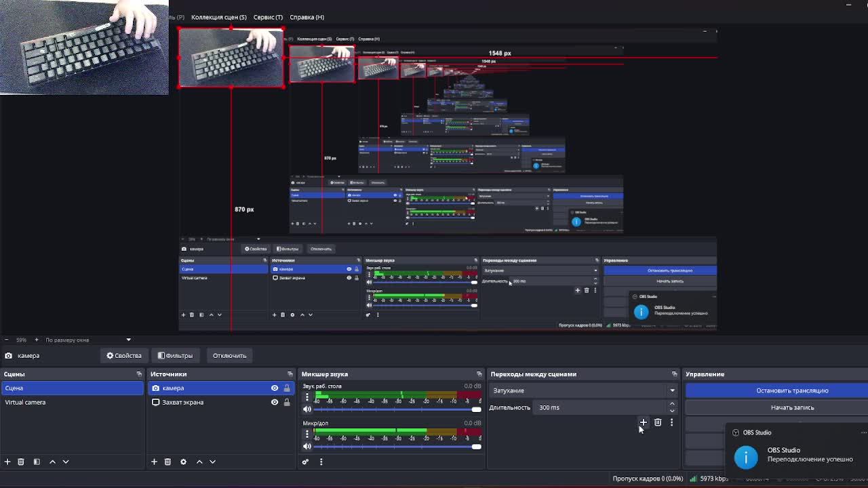Decrease transition duration with down arrow
868x488 pixels.
tap(672, 411)
